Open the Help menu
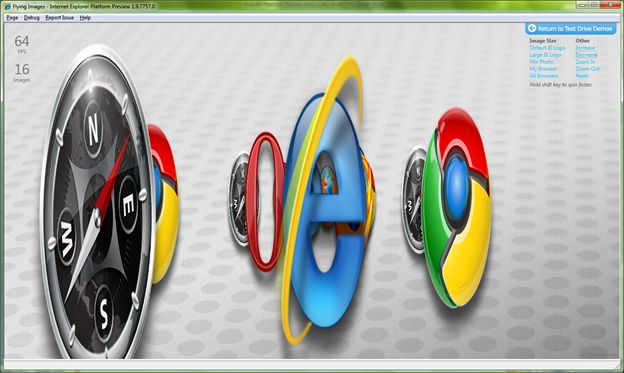Image resolution: width=624 pixels, height=373 pixels. coord(85,18)
